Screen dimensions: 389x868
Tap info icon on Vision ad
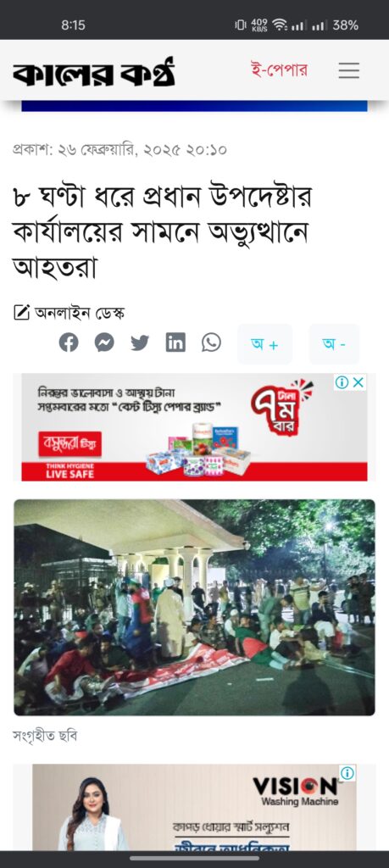pyautogui.click(x=347, y=773)
